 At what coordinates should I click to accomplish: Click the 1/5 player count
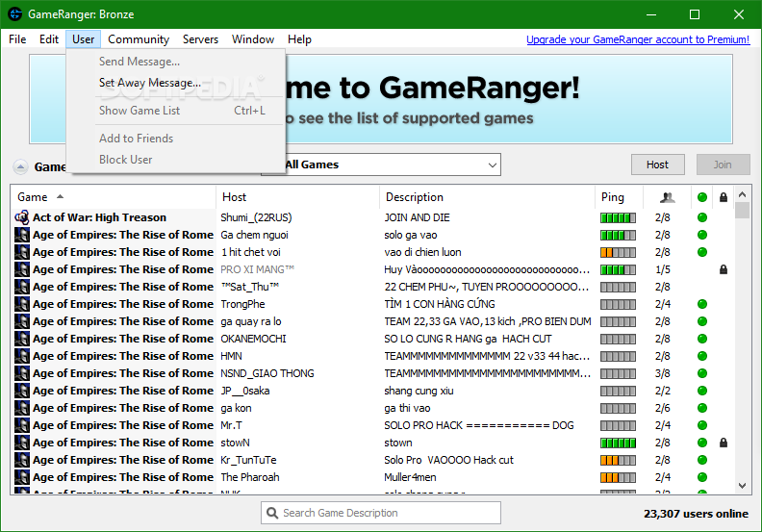tap(662, 269)
